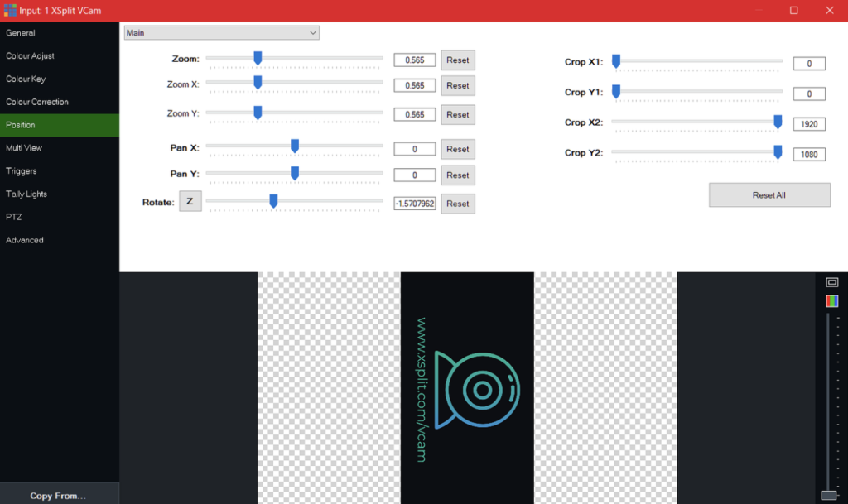
Task: Go to the Triggers tab
Action: coord(60,171)
